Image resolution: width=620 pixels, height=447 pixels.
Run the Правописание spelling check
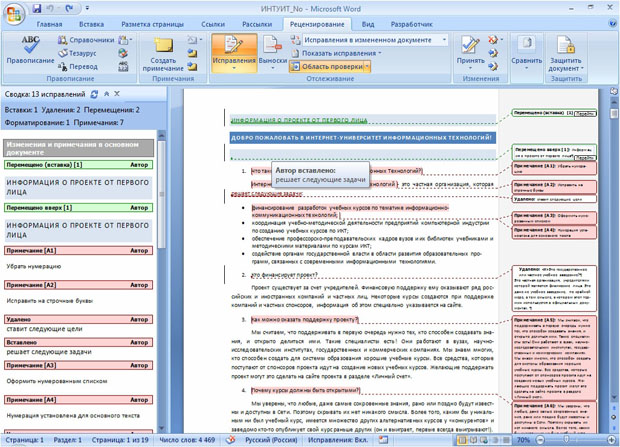click(x=30, y=50)
